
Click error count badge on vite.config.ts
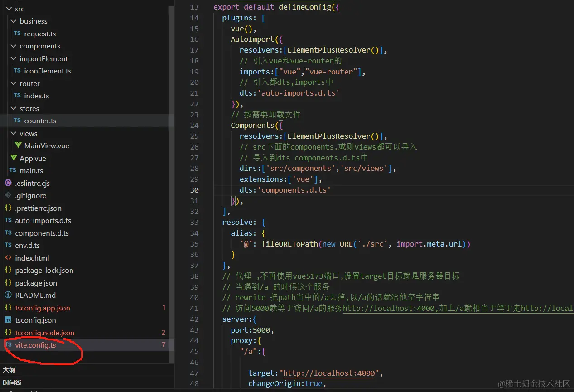point(164,345)
